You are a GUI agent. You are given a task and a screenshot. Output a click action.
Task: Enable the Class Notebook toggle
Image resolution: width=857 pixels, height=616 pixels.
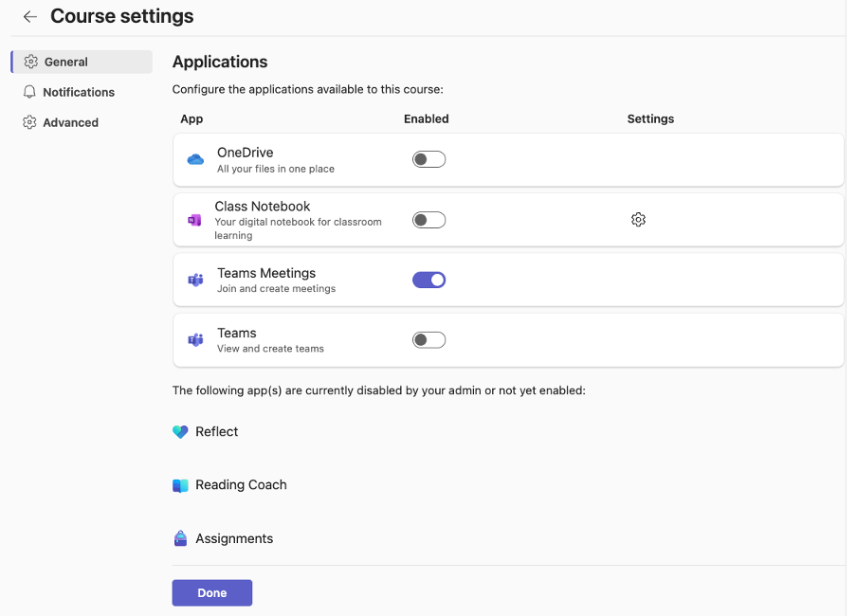pos(428,219)
